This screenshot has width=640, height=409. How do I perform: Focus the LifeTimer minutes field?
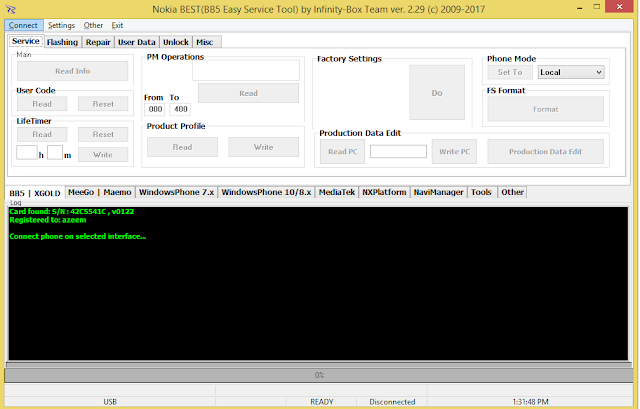pos(55,153)
